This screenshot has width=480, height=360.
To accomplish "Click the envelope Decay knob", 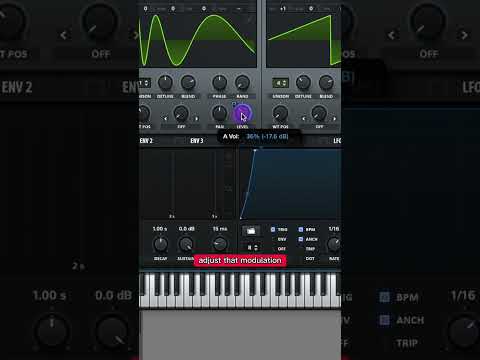I will (x=160, y=244).
